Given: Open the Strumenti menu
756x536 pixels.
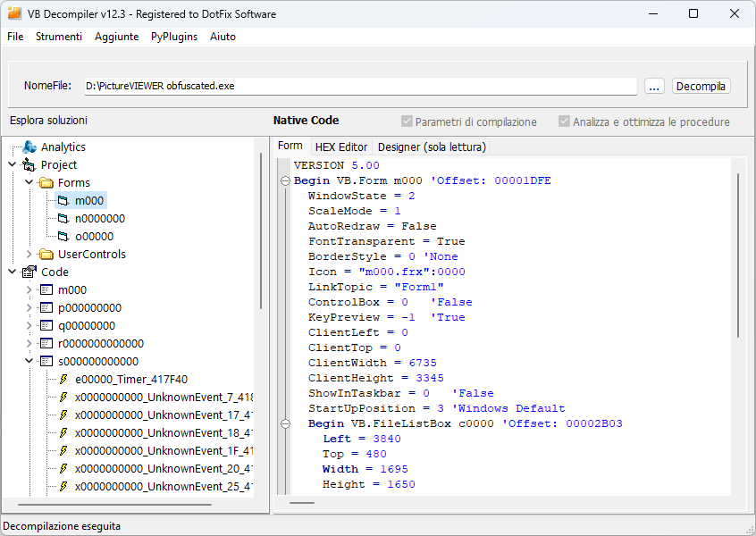Looking at the screenshot, I should [59, 37].
